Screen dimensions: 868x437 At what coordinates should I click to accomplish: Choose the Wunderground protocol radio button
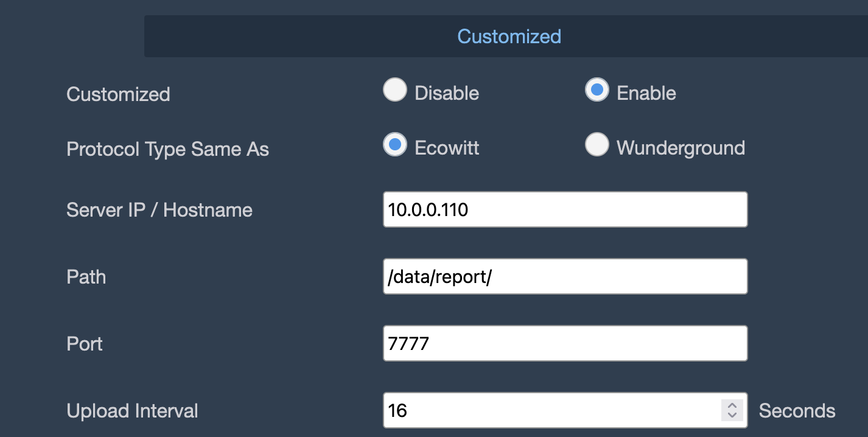[x=597, y=145]
